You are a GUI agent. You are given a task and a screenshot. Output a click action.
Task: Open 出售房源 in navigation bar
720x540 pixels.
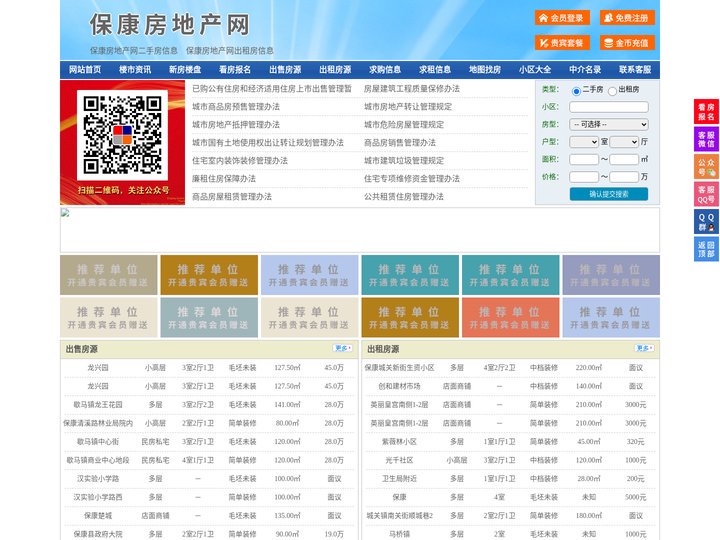pyautogui.click(x=285, y=70)
